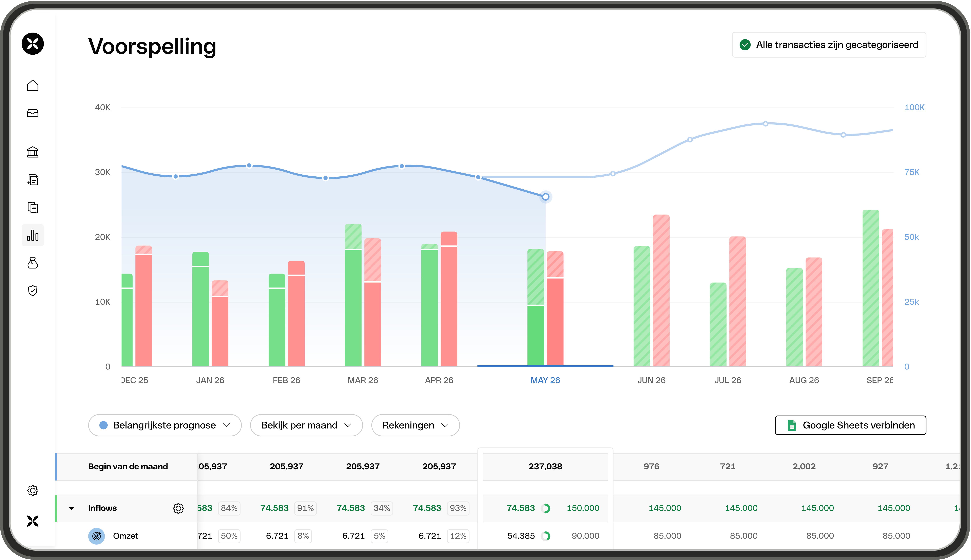This screenshot has width=971, height=560.
Task: Click the Voorspelling page title
Action: click(152, 47)
